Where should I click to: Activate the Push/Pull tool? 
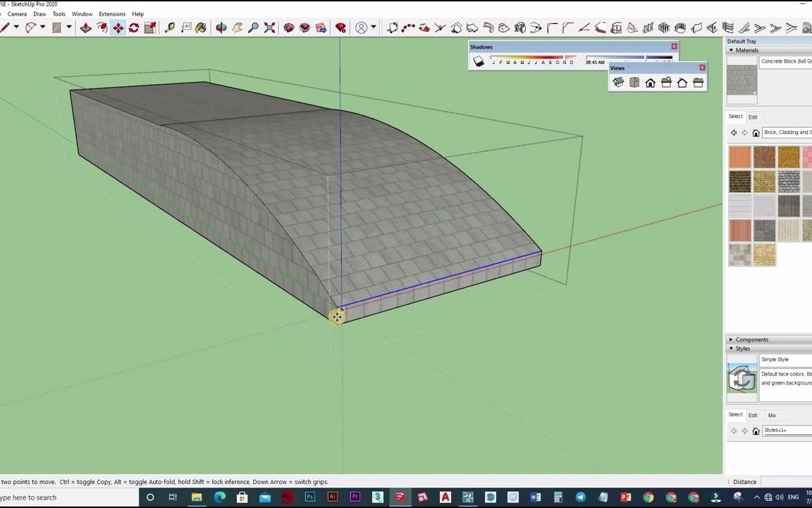pyautogui.click(x=86, y=28)
